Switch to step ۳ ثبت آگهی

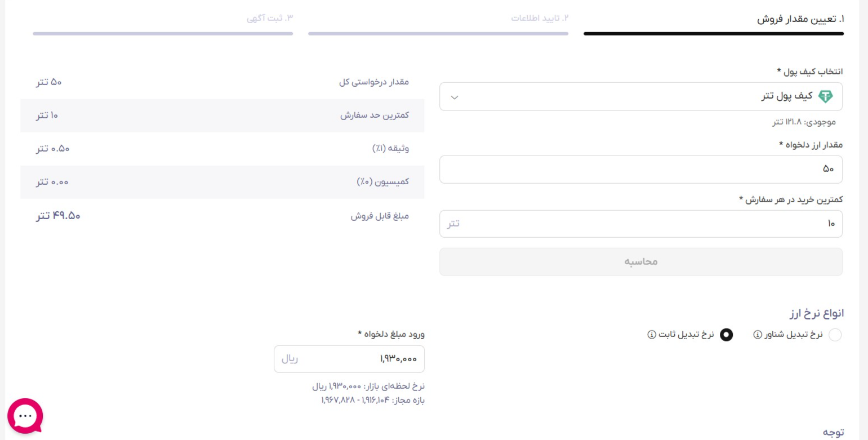270,19
